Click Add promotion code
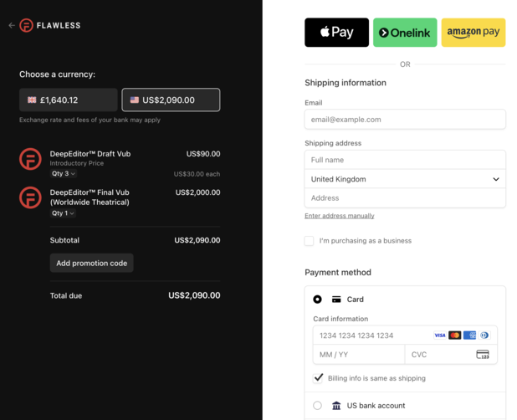The width and height of the screenshot is (517, 420). 92,263
